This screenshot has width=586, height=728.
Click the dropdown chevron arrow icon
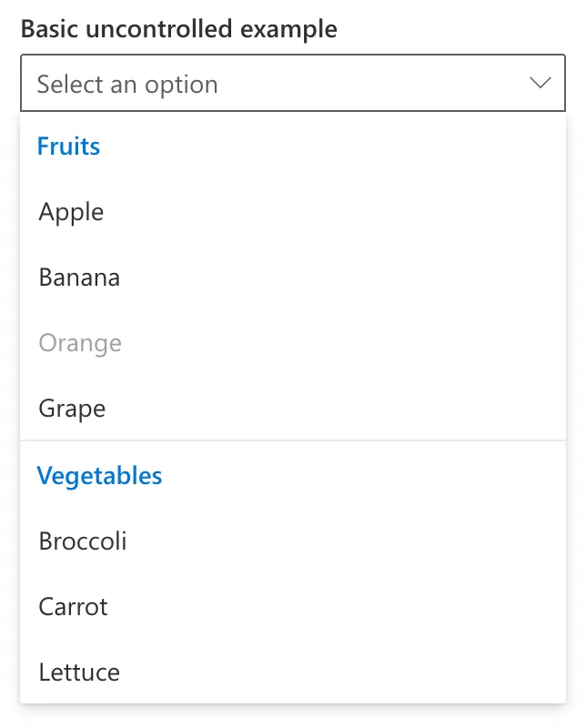point(540,84)
